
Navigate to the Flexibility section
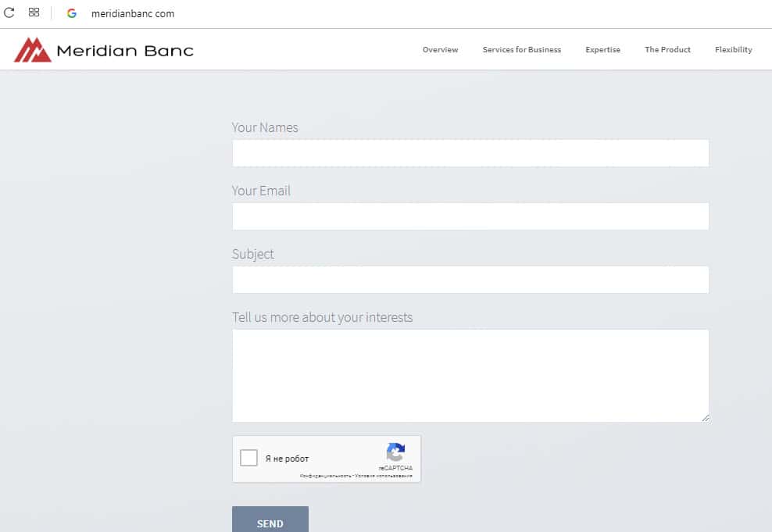click(733, 50)
